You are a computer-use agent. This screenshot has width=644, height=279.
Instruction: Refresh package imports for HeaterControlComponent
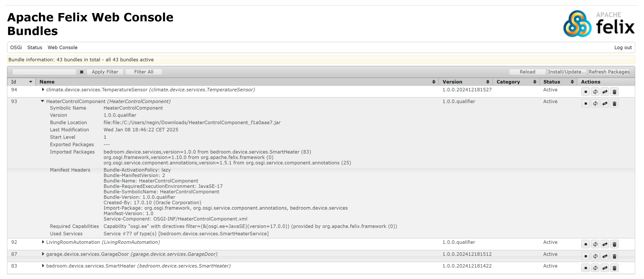pyautogui.click(x=595, y=104)
